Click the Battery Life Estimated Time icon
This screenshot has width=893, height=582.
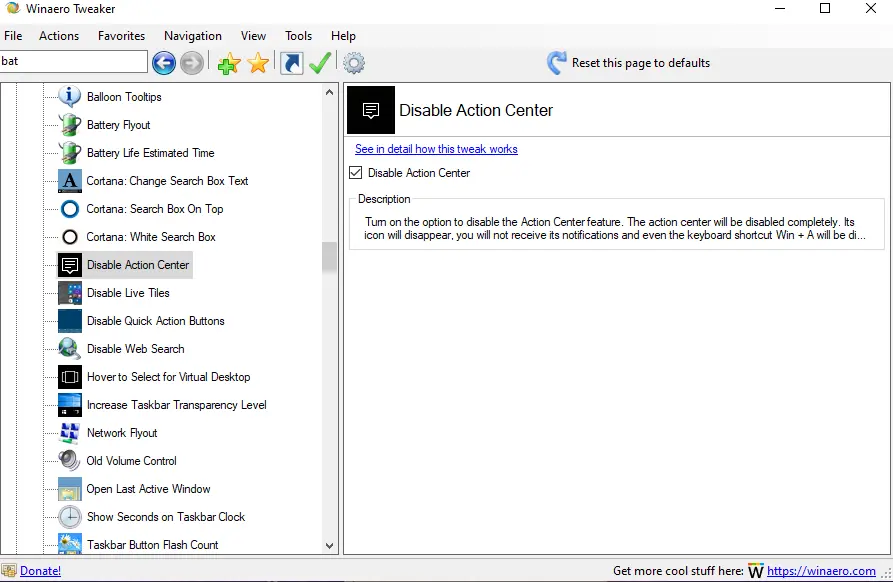click(x=69, y=153)
